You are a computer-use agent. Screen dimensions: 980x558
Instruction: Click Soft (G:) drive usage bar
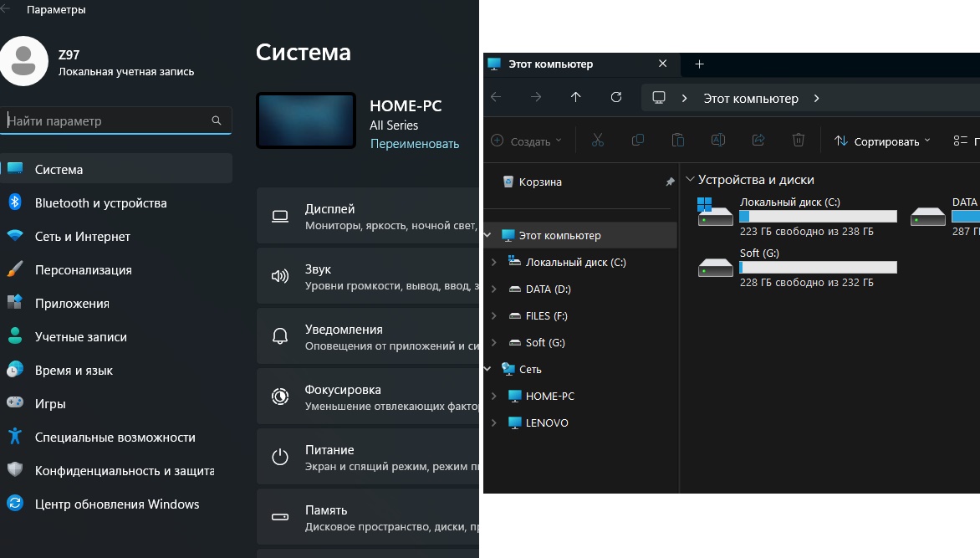pos(818,268)
